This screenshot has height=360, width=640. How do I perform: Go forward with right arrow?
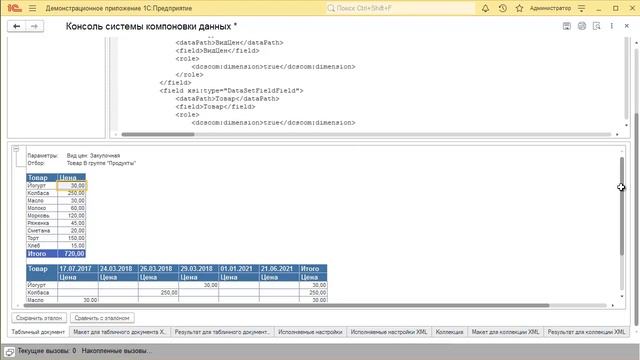(34, 26)
